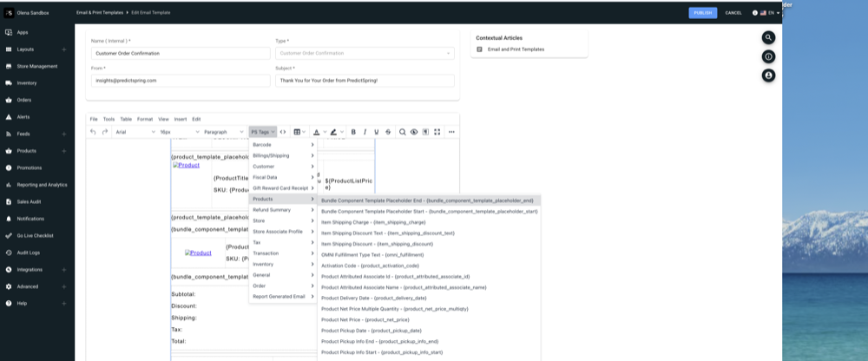Click the Name (Internal) input field
Image resolution: width=868 pixels, height=361 pixels.
[181, 53]
